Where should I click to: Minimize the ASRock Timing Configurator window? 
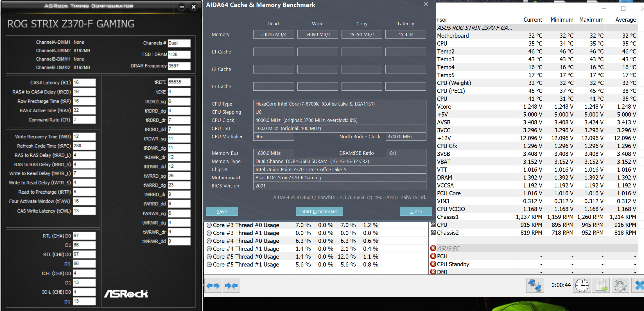182,7
